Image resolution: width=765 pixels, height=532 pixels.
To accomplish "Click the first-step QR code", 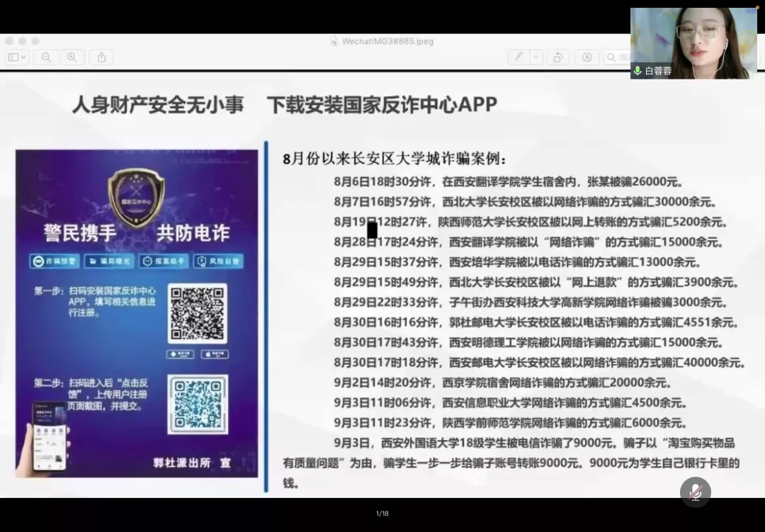I will pos(197,314).
